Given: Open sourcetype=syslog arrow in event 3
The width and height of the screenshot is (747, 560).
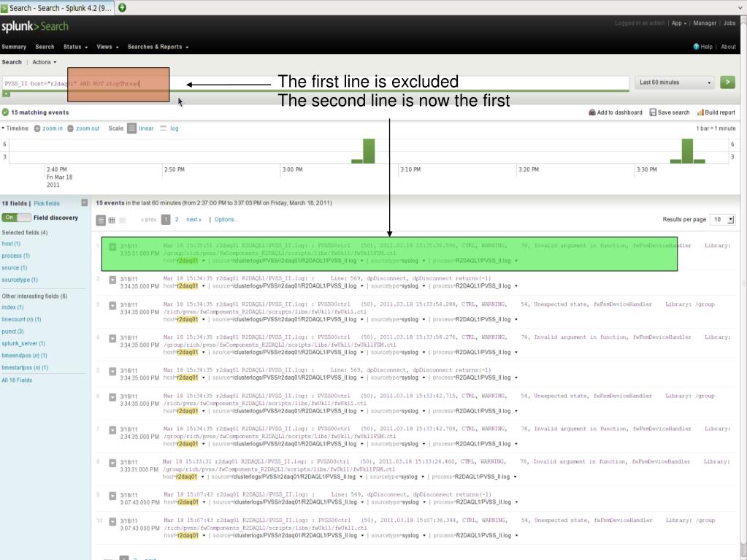Looking at the screenshot, I should [423, 320].
